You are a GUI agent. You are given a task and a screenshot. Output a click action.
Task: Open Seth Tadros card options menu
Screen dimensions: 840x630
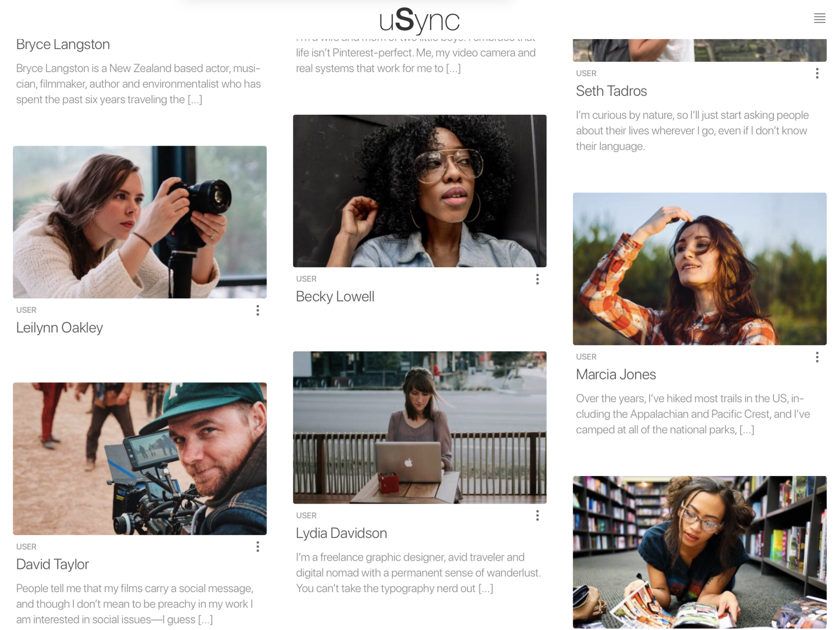816,73
